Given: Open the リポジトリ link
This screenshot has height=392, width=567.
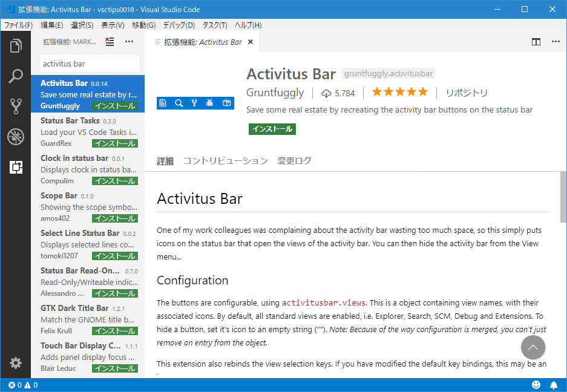Looking at the screenshot, I should point(467,93).
